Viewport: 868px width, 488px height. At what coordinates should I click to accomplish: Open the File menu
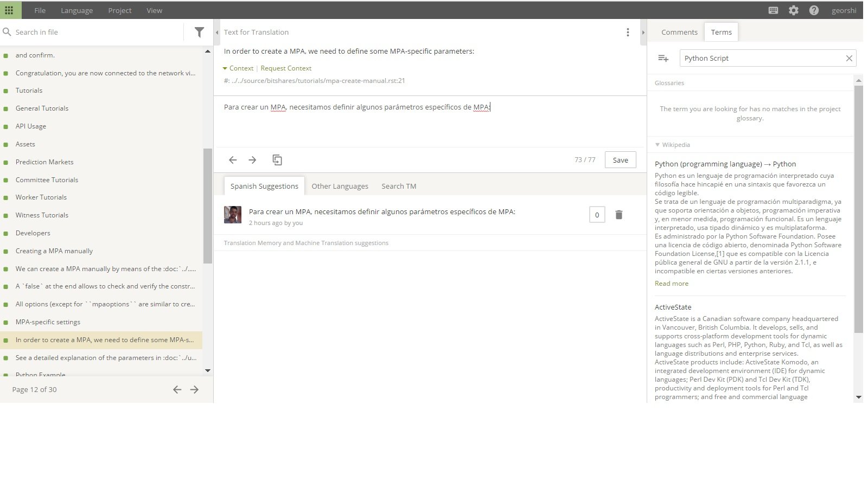(x=40, y=10)
